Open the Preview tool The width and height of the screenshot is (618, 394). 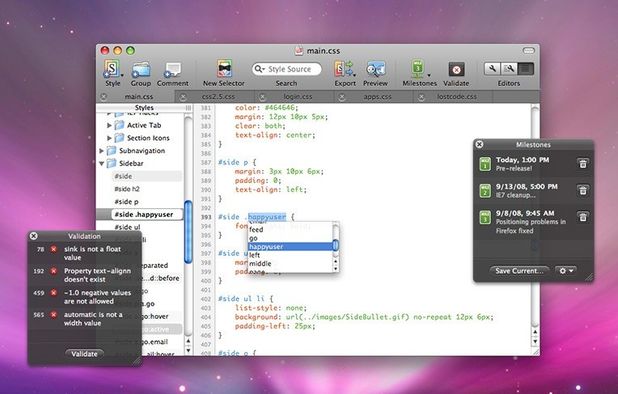[375, 70]
